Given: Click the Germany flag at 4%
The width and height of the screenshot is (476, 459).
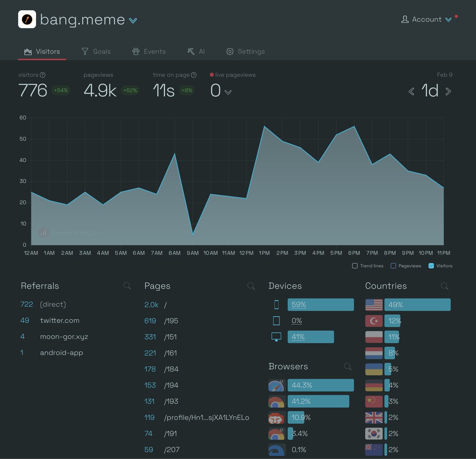Looking at the screenshot, I should pos(374,385).
